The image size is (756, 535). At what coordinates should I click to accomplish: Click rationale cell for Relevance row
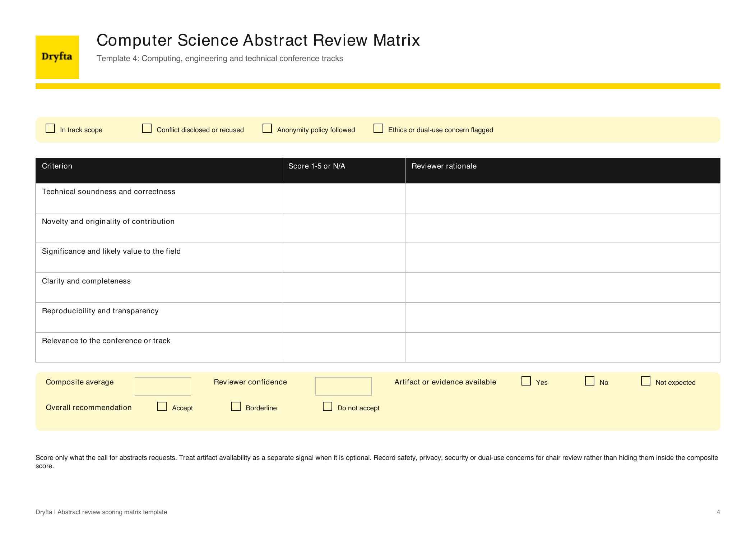[563, 347]
